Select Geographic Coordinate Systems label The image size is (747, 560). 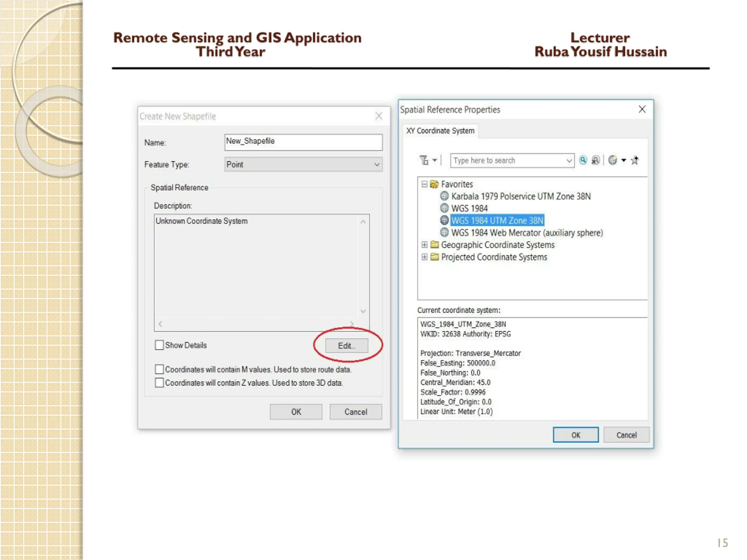click(498, 245)
